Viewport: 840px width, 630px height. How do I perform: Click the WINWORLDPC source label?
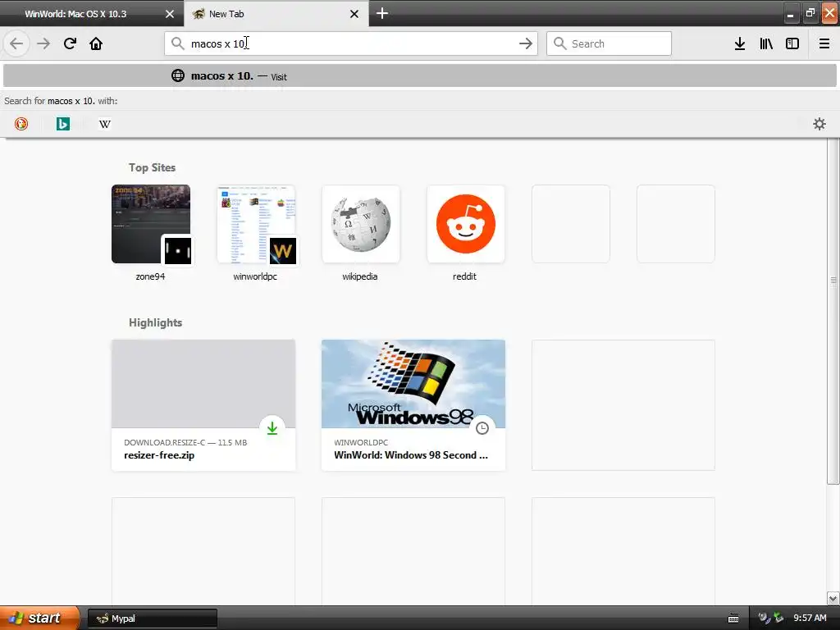click(x=361, y=442)
